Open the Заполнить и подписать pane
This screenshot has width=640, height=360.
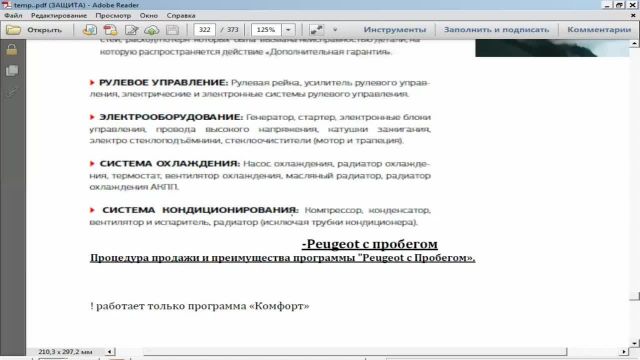tap(496, 30)
